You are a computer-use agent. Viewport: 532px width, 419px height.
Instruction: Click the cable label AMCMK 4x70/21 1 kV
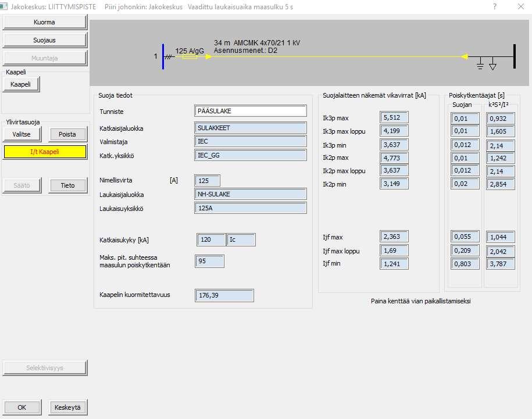pos(267,43)
